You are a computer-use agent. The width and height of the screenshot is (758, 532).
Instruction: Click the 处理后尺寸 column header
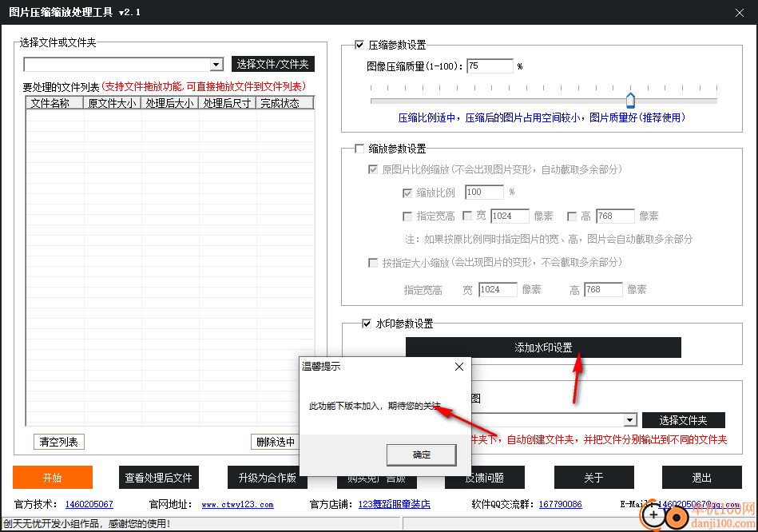pos(227,103)
